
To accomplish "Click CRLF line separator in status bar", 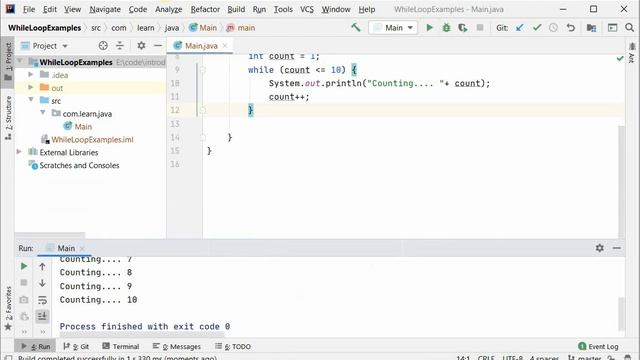I will pyautogui.click(x=486, y=358).
